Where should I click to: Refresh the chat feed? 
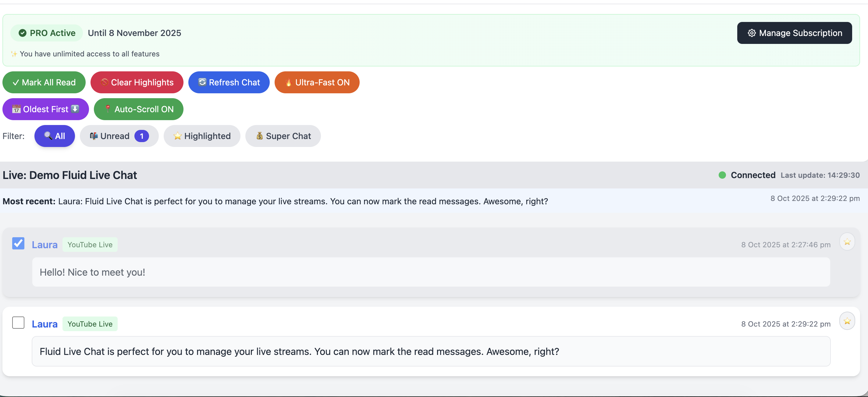pos(229,82)
